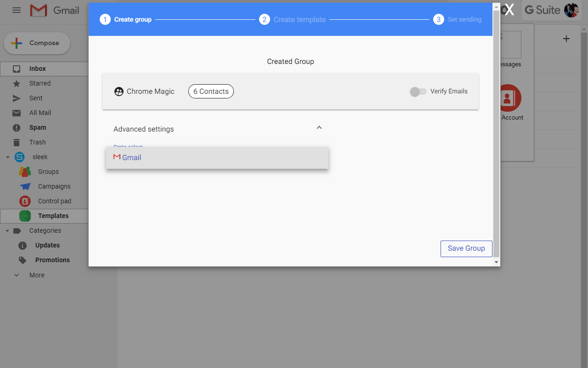Screen dimensions: 588x368
Task: Show More sidebar labels
Action: [37, 275]
